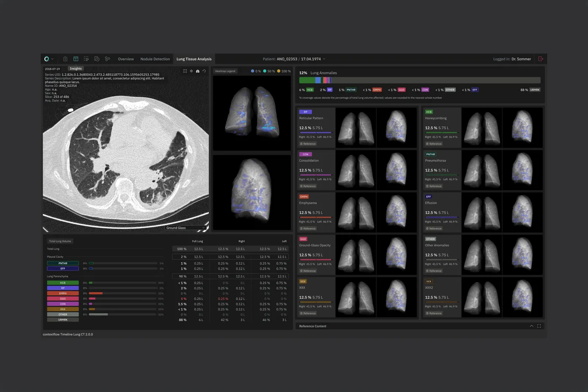
Task: Toggle the CON label in Lung Parenchyma list
Action: (63, 304)
